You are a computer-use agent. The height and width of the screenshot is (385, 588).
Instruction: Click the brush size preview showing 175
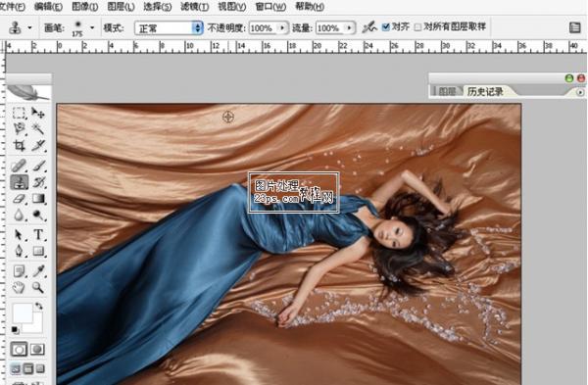(x=77, y=28)
